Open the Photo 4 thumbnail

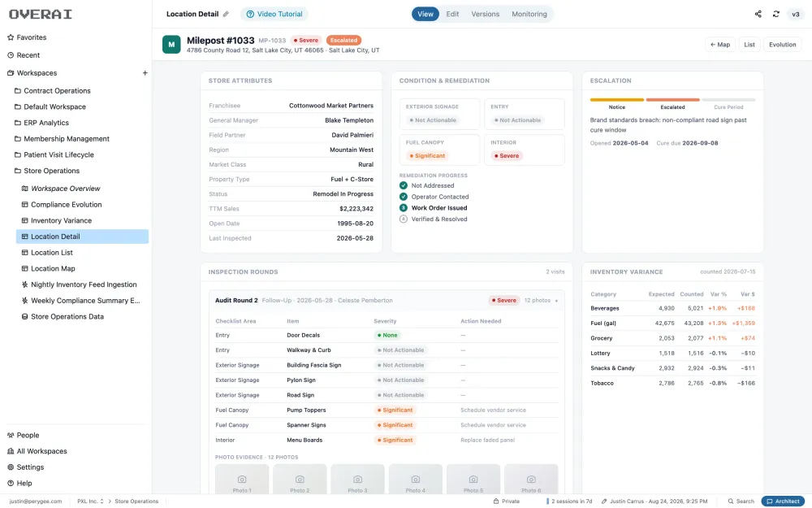pyautogui.click(x=415, y=480)
